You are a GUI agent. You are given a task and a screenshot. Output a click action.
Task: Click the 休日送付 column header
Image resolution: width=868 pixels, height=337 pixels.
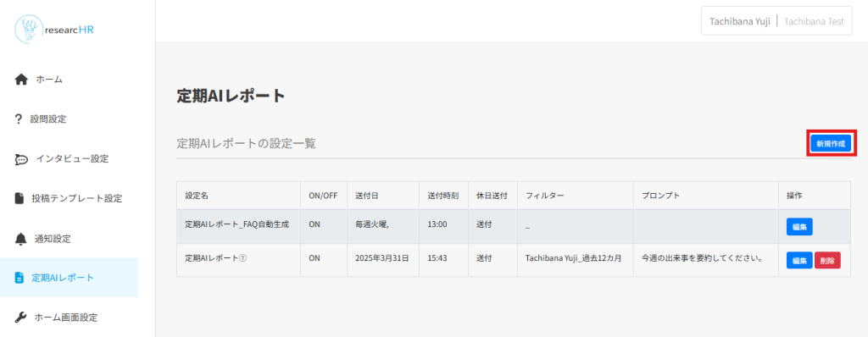tap(492, 196)
